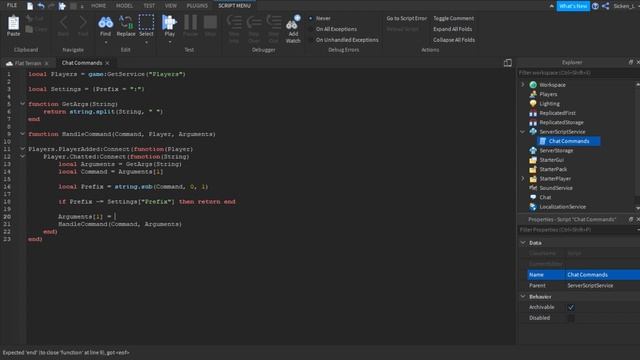The height and width of the screenshot is (360, 640).
Task: Select the LocalizationService icon
Action: [533, 207]
